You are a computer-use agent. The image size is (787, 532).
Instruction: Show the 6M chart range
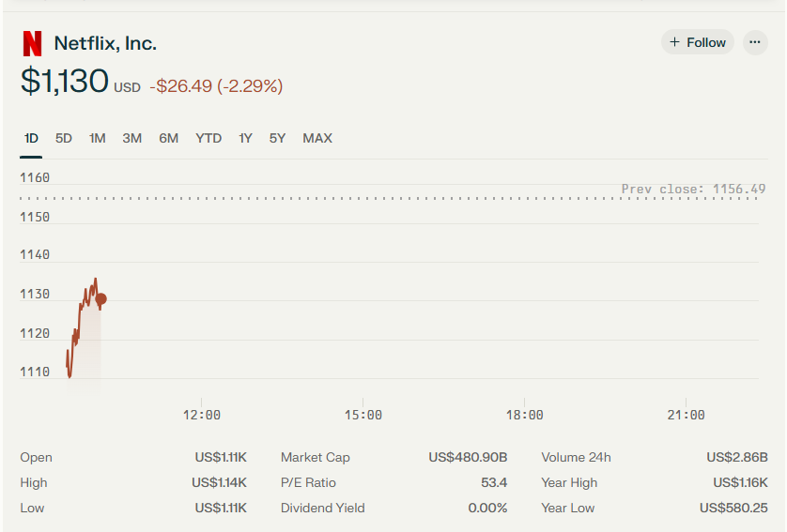tap(169, 138)
